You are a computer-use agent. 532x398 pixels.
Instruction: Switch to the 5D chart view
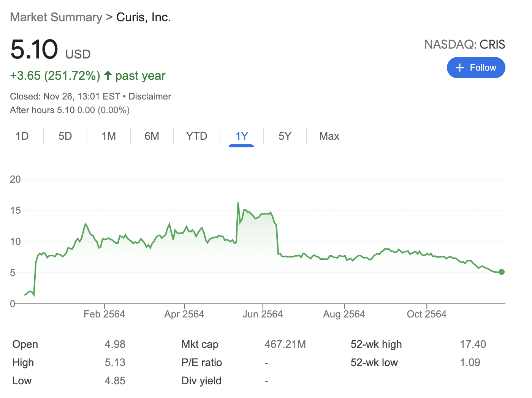click(65, 136)
